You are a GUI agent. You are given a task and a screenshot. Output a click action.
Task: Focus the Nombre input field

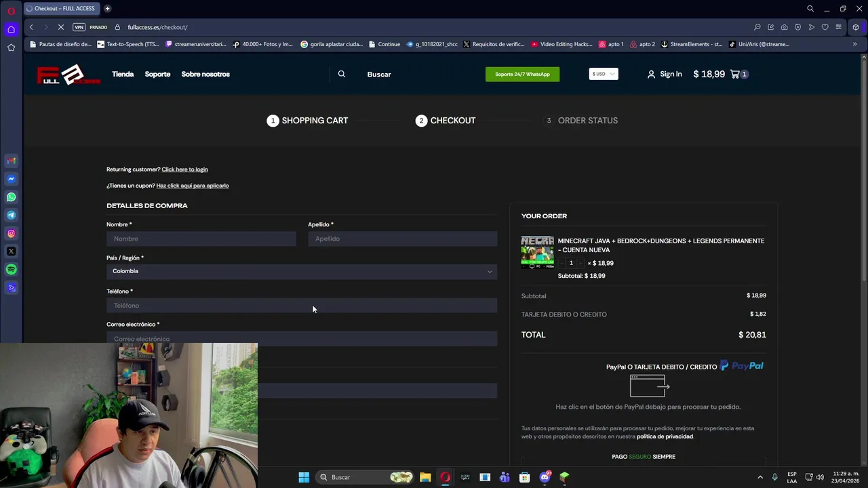(201, 239)
